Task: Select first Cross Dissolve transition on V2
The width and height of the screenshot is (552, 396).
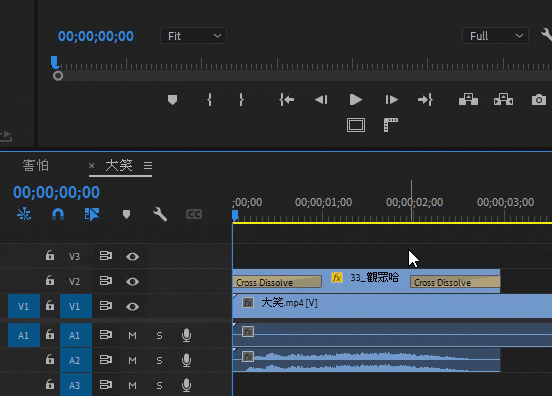Action: (277, 282)
